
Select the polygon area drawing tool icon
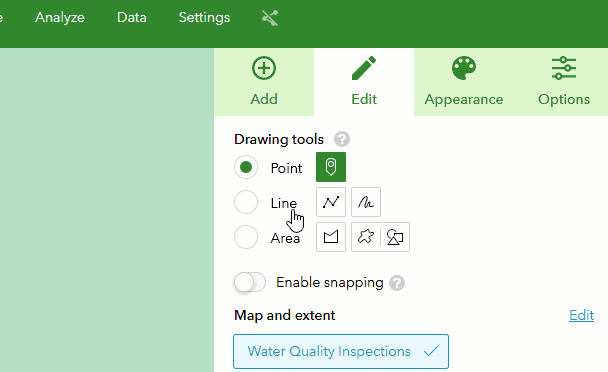(x=331, y=237)
